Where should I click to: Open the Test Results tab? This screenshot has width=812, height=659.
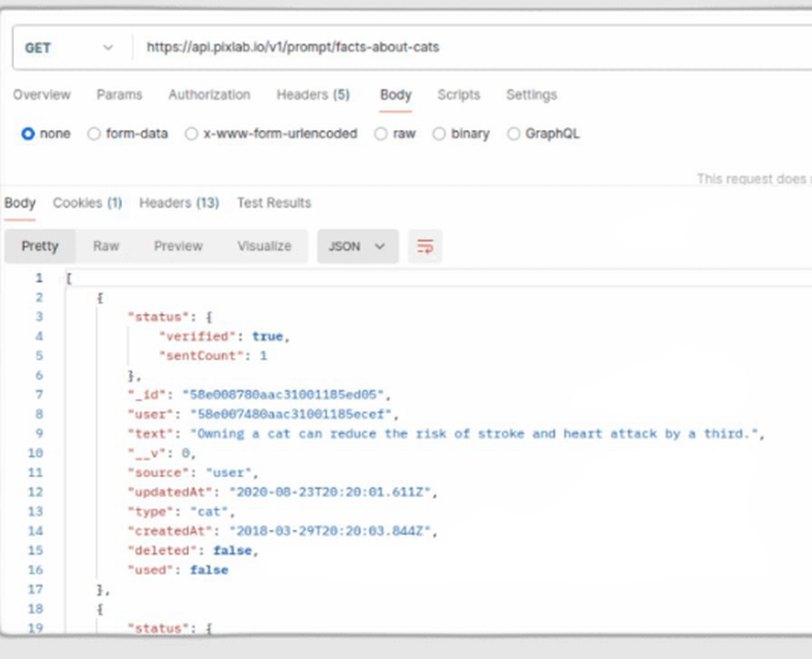(274, 203)
